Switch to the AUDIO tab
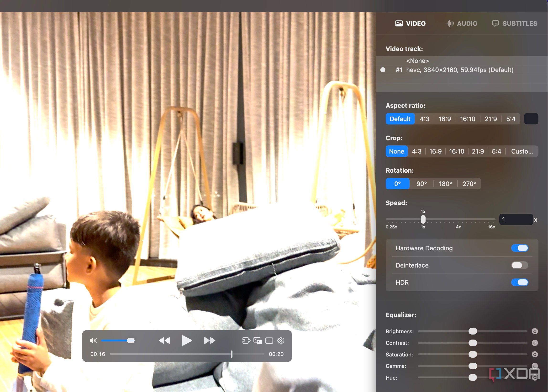This screenshot has width=548, height=392. click(x=462, y=23)
